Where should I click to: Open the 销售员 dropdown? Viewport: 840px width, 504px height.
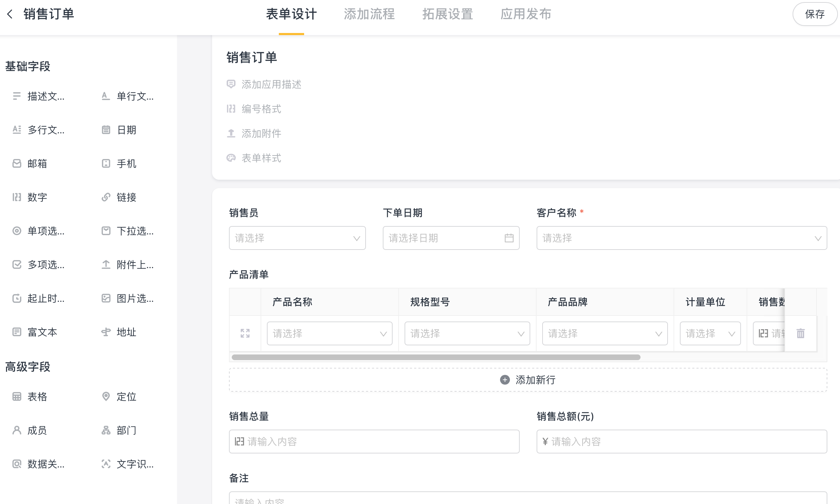(297, 238)
